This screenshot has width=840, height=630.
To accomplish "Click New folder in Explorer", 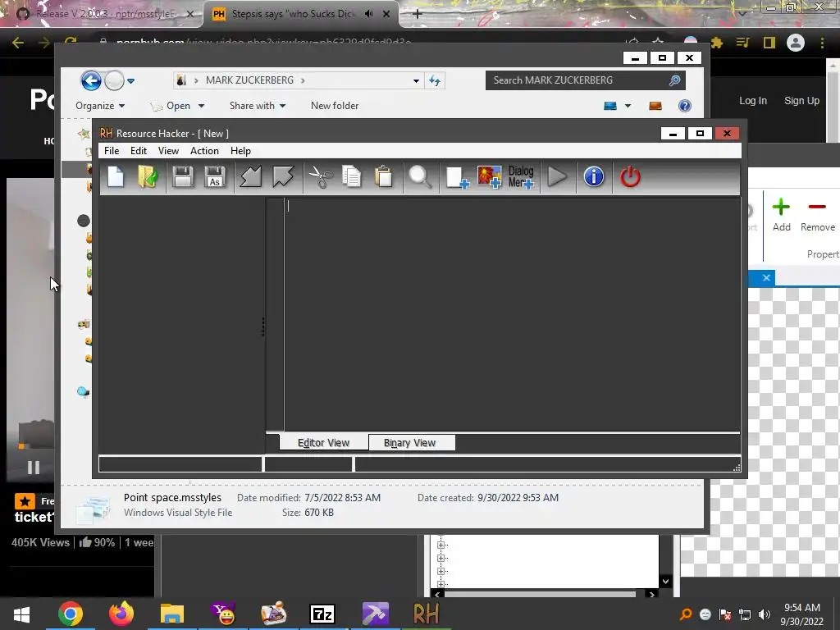I will point(335,106).
